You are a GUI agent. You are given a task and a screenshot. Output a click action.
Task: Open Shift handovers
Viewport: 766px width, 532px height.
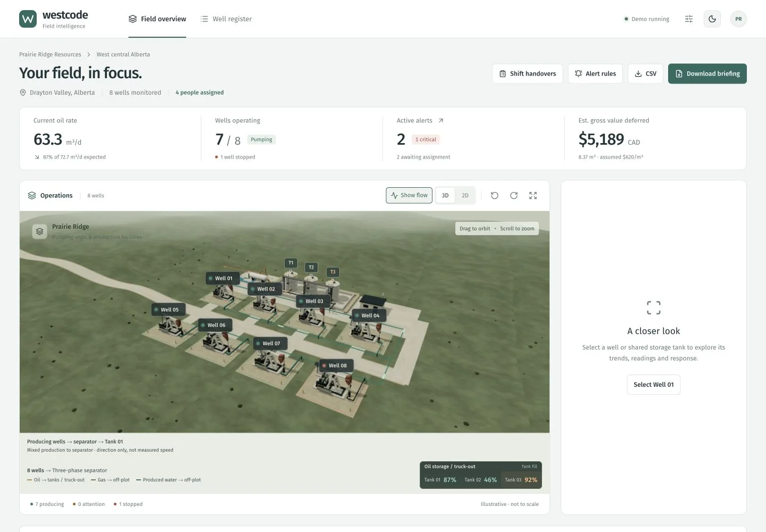528,74
